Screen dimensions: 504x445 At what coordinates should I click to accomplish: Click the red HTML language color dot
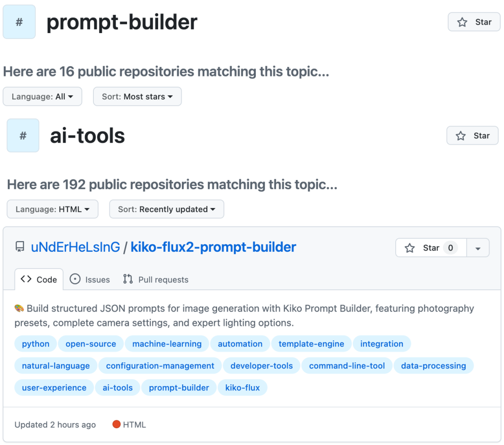(117, 424)
